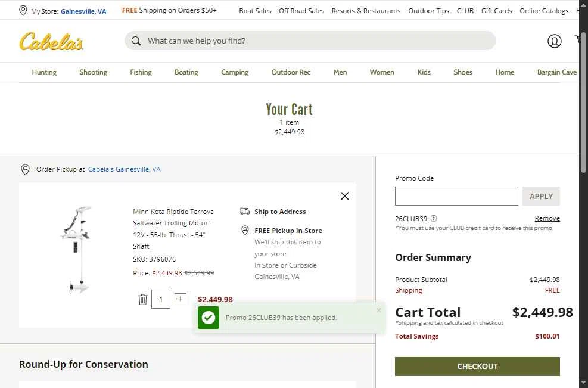
Task: Click the search magnifier icon
Action: [x=136, y=41]
